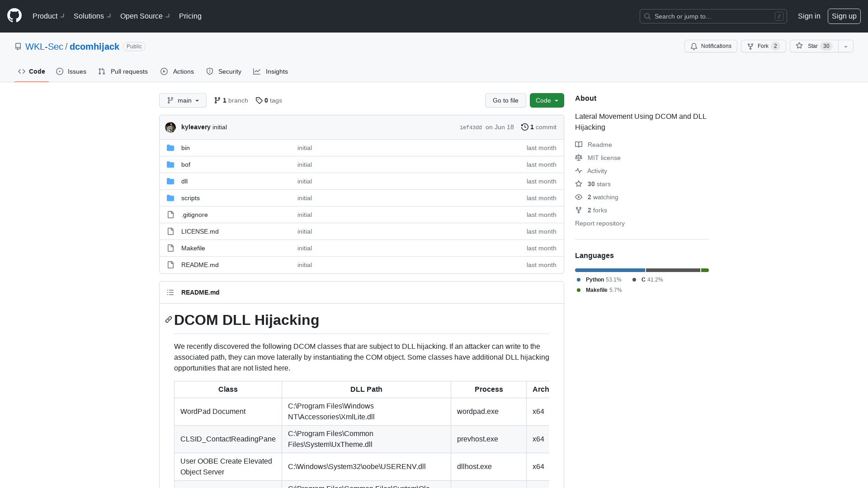The width and height of the screenshot is (868, 488).
Task: Click the slash shortcut key hint
Action: [779, 16]
